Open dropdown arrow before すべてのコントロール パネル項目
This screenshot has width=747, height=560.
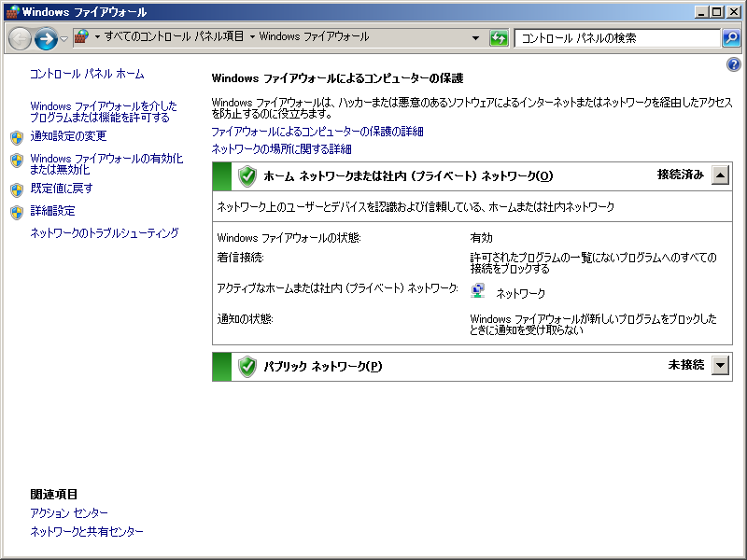tap(97, 37)
